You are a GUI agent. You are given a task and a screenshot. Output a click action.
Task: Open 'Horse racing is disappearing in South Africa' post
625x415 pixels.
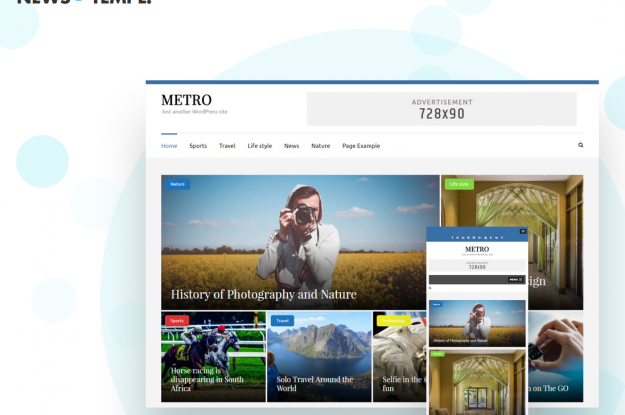click(207, 380)
